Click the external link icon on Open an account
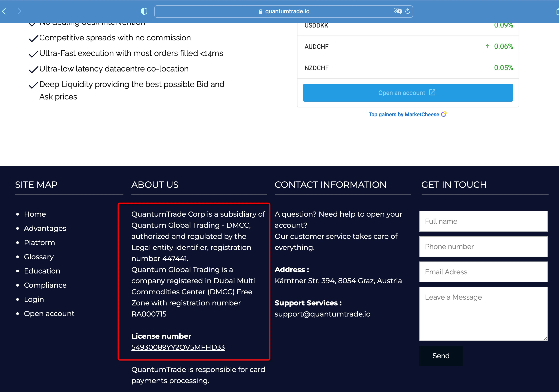Screen dimensions: 559x392 tap(432, 93)
